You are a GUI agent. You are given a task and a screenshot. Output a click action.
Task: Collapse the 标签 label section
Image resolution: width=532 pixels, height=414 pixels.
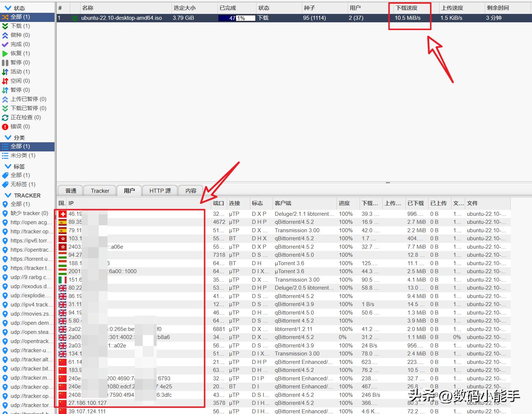8,166
